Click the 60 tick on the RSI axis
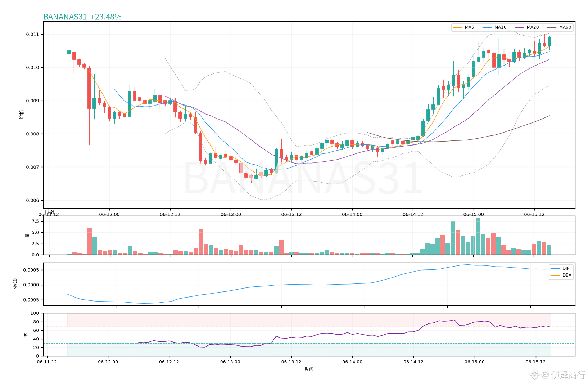This screenshot has height=384, width=588. [x=36, y=330]
